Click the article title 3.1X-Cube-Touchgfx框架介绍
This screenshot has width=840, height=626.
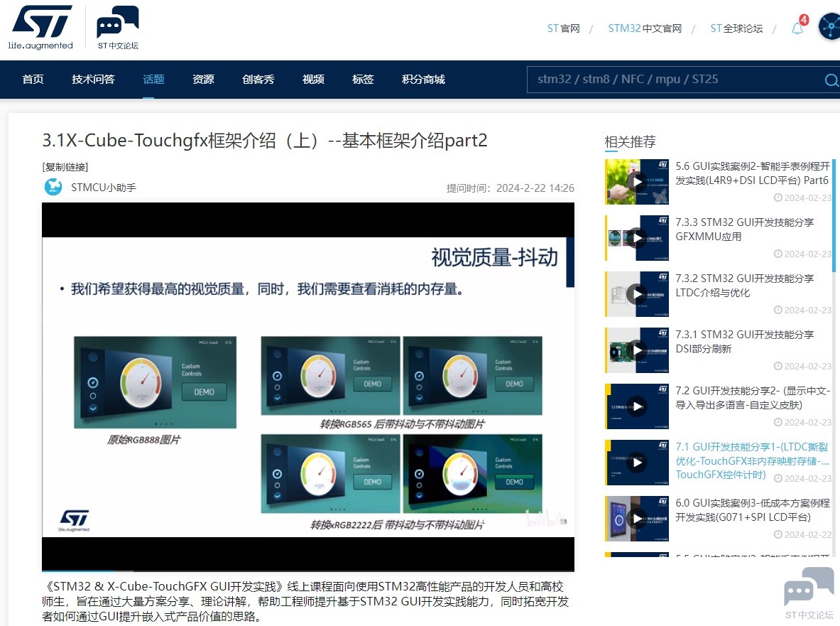(265, 141)
